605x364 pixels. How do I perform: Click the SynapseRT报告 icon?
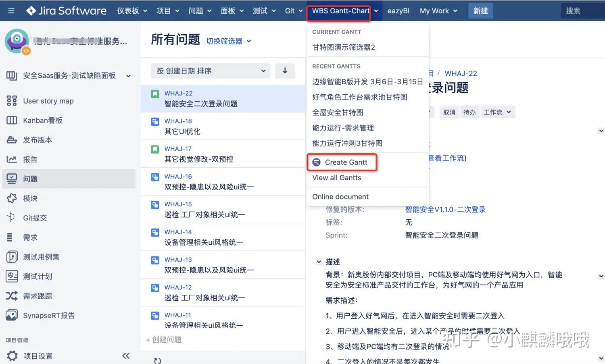pos(12,315)
